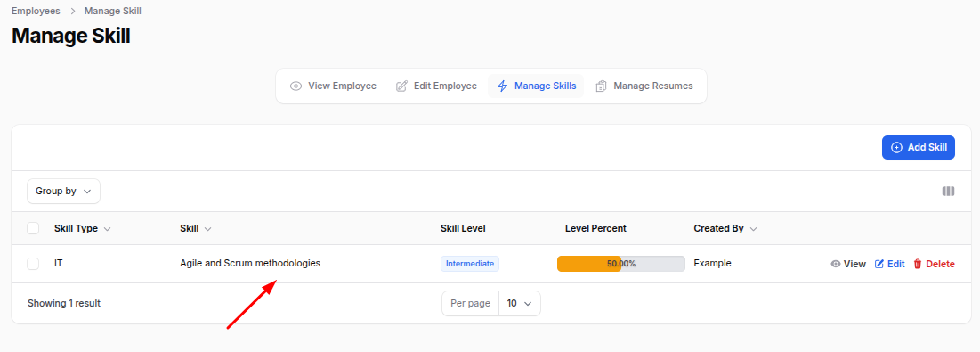Click the Level Percent column header
Viewport: 980px width, 352px height.
[595, 229]
